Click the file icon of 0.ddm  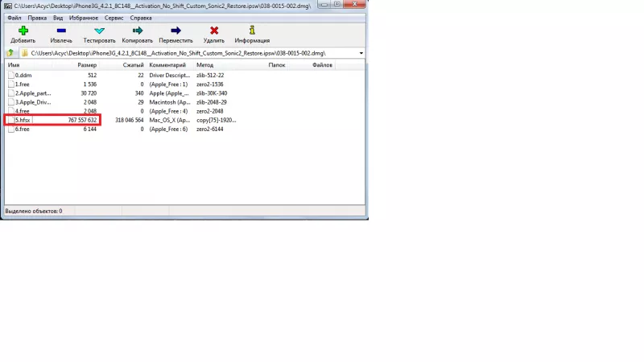(11, 76)
